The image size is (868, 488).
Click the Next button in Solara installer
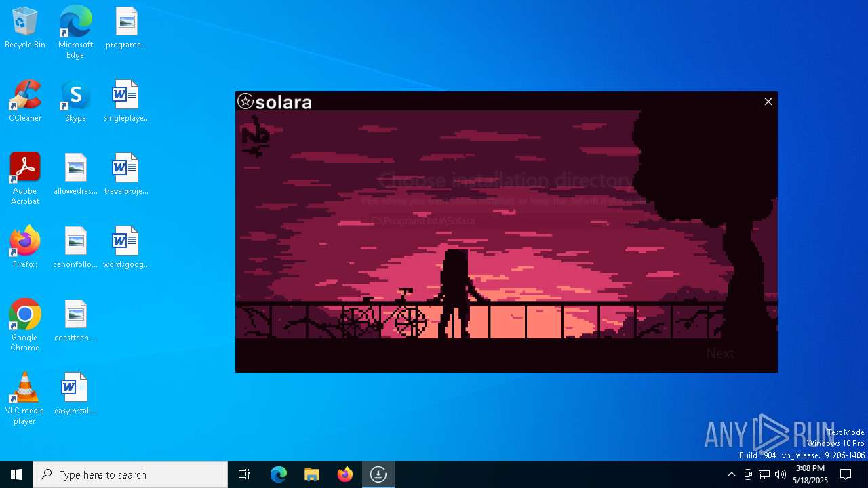pos(720,353)
